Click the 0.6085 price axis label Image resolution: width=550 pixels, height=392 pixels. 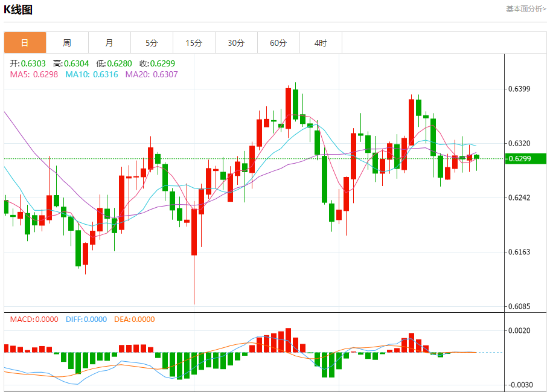(x=519, y=306)
